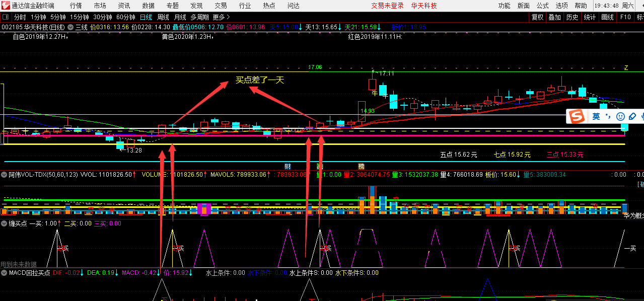
Task: Toggle Sogou 英 language mode
Action: 596,117
